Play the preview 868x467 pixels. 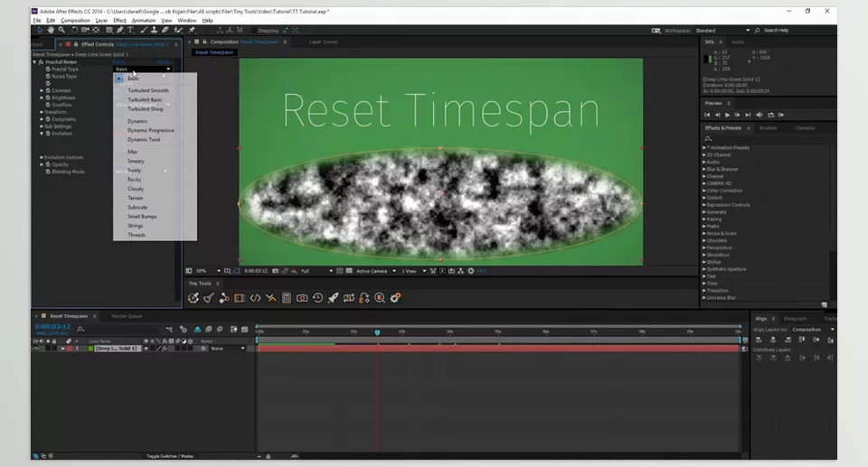click(727, 115)
